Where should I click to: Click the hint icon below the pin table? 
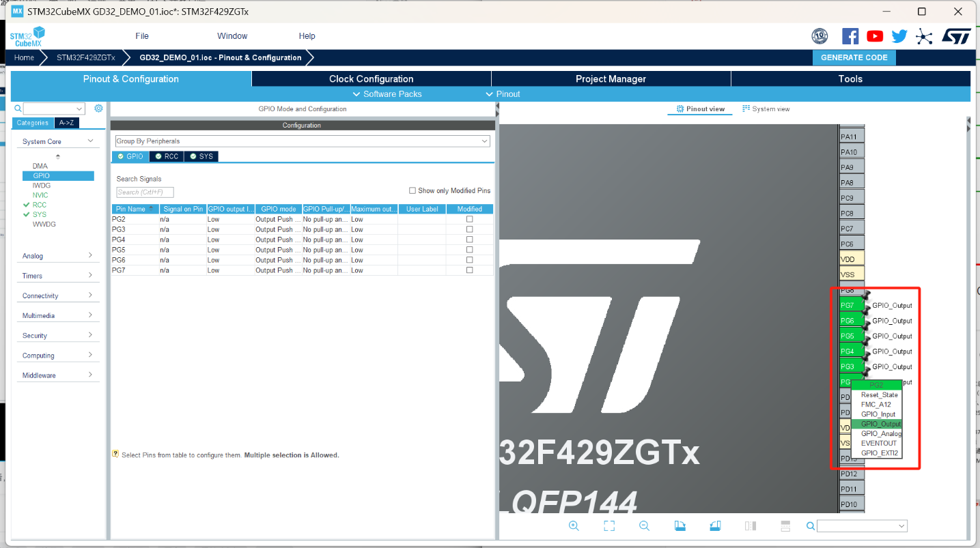click(x=115, y=454)
